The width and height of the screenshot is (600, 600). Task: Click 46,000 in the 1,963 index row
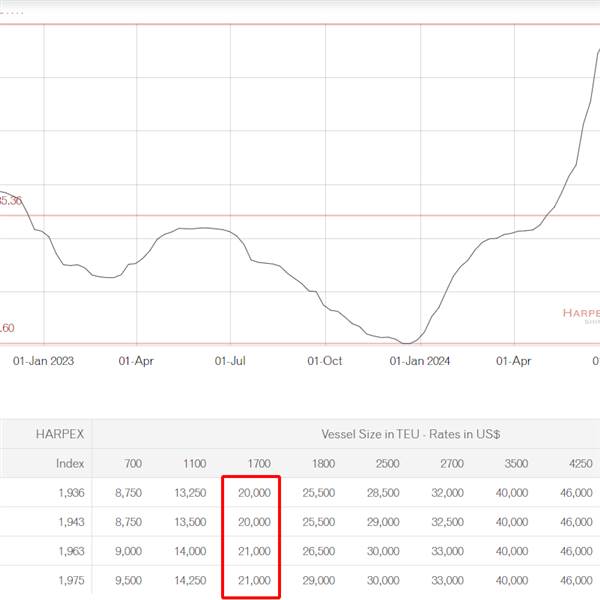click(x=576, y=551)
